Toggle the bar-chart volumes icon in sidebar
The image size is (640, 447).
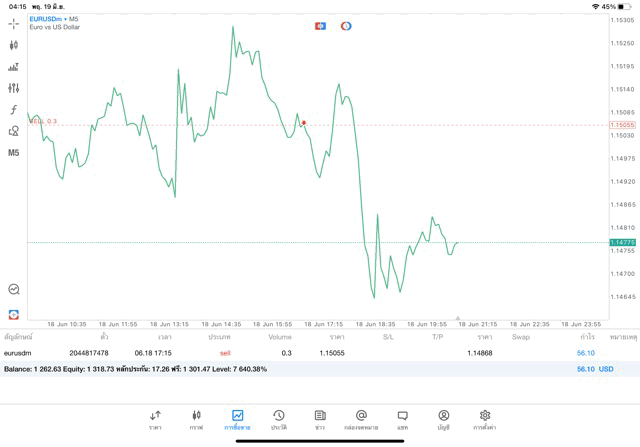point(13,67)
